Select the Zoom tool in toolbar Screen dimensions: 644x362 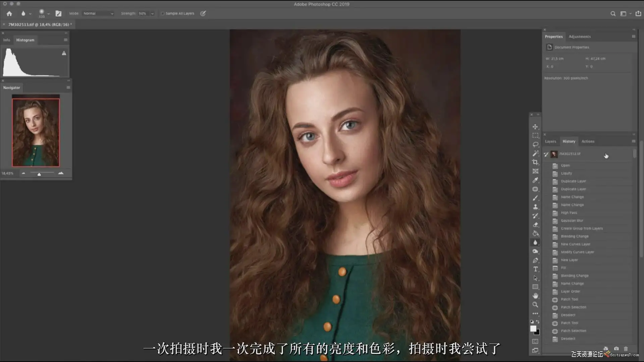[535, 305]
